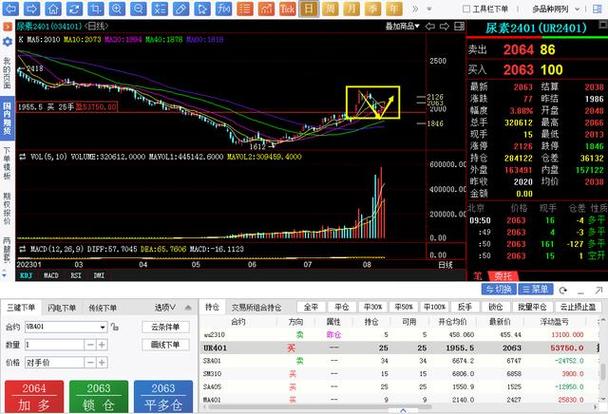
Task: Increase 数量 with the plus button
Action: point(102,345)
